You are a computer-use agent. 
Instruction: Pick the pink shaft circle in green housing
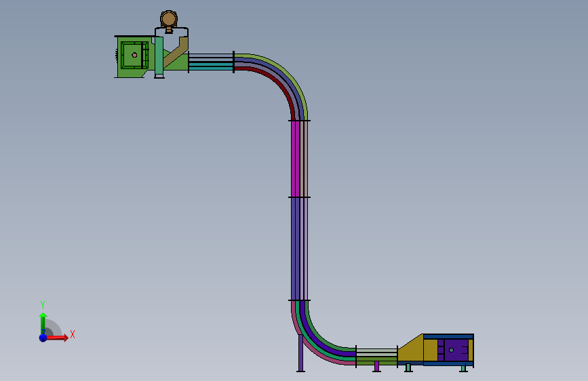click(x=134, y=55)
